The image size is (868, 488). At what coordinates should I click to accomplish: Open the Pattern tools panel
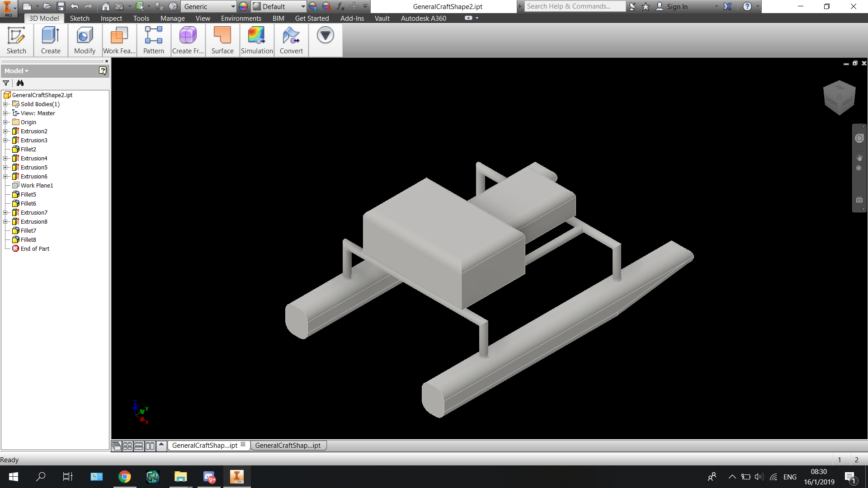(x=154, y=40)
